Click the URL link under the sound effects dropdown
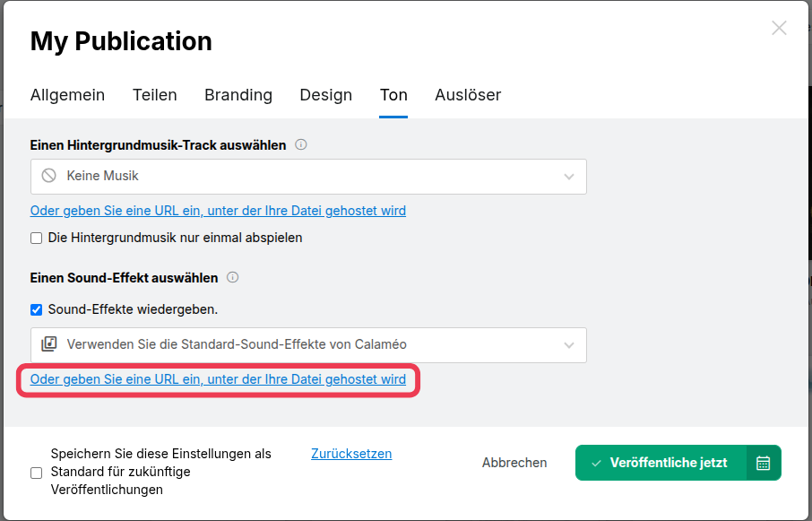 pos(218,379)
